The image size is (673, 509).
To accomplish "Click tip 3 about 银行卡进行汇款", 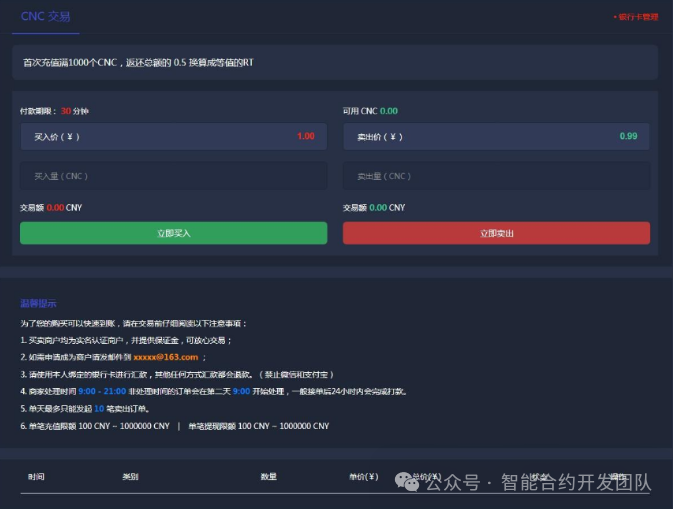I will click(177, 374).
